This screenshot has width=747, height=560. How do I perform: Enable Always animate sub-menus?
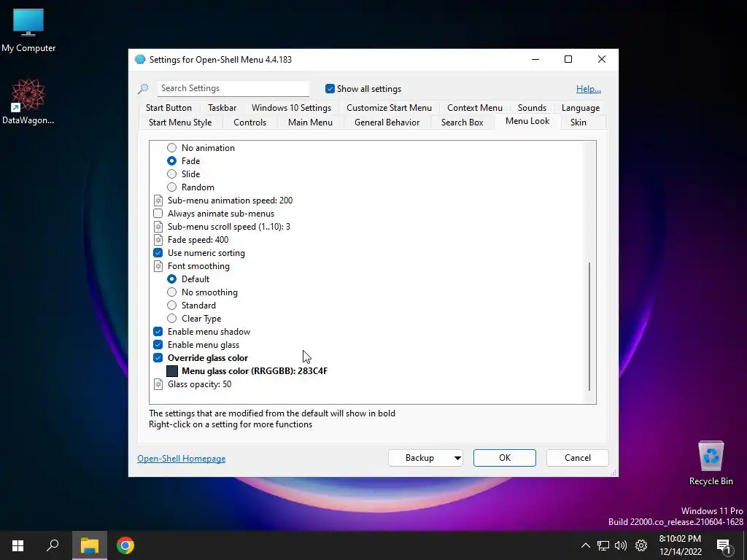(x=158, y=214)
